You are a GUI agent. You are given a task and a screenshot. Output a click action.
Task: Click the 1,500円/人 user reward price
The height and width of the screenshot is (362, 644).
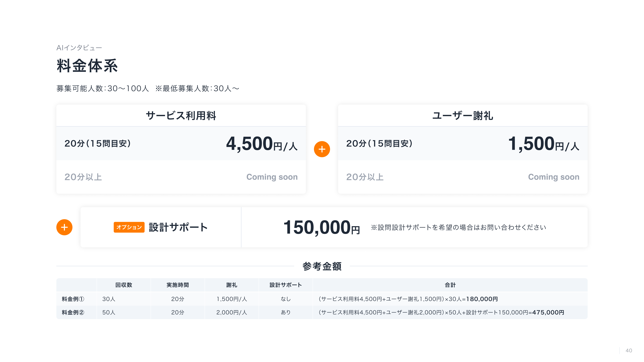coord(543,144)
